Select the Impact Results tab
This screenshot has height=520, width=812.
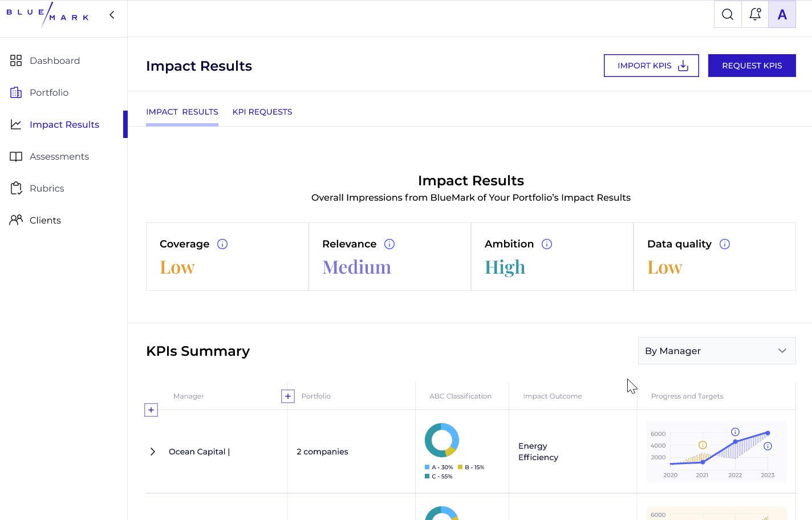coord(182,112)
